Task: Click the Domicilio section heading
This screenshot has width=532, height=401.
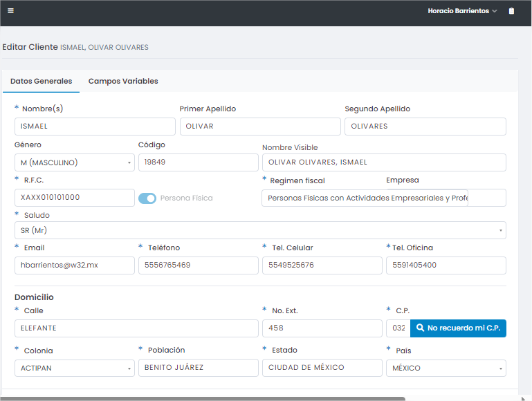Action: coord(34,297)
